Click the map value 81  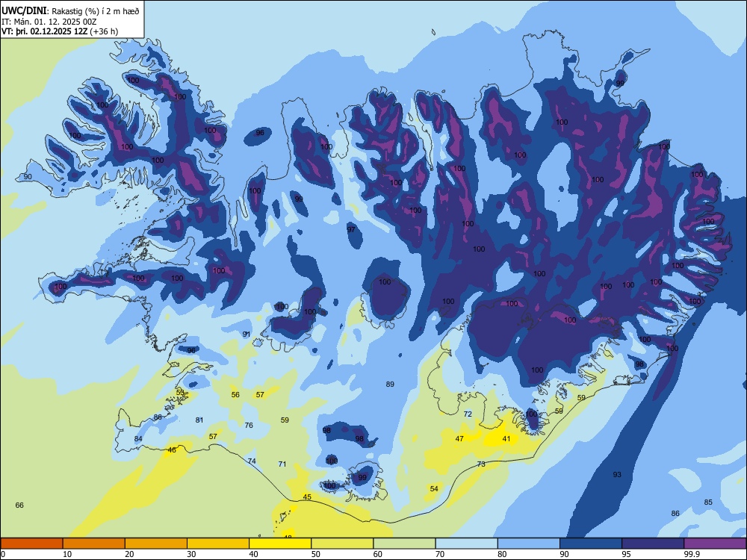click(x=199, y=420)
